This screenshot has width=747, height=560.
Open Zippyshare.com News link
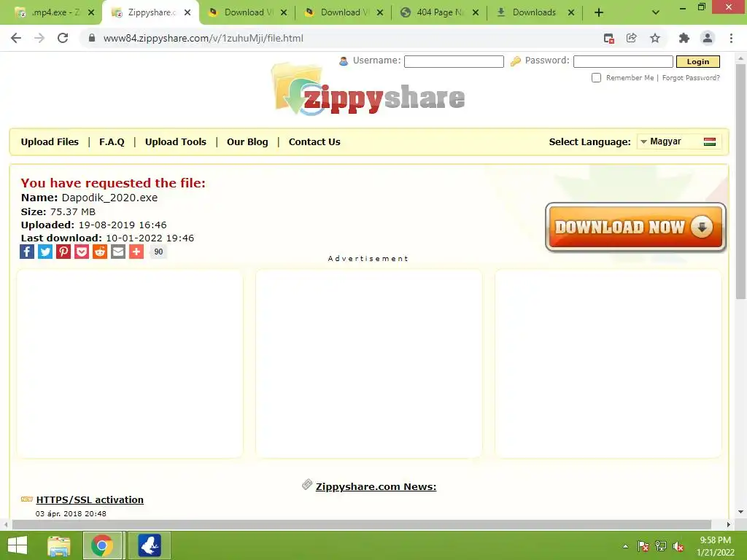point(376,486)
